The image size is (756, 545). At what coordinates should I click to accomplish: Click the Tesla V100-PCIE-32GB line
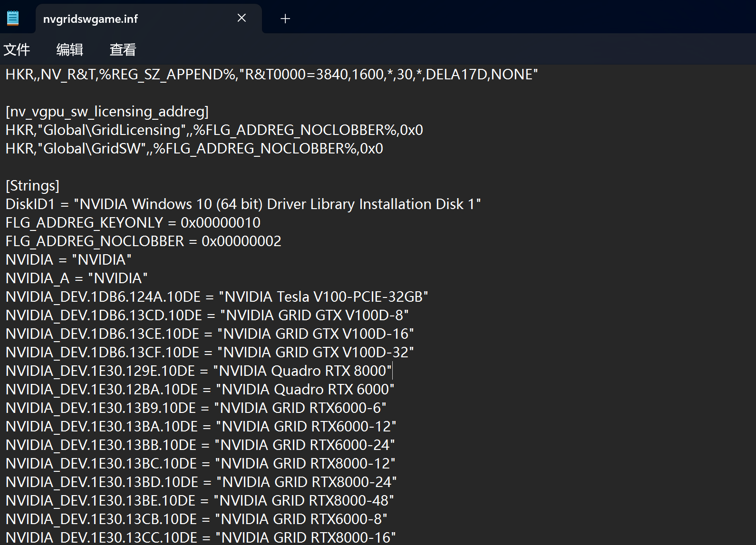[217, 297]
